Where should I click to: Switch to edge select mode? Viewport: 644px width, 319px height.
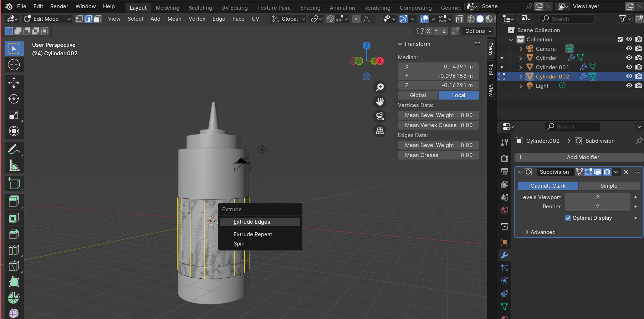88,19
